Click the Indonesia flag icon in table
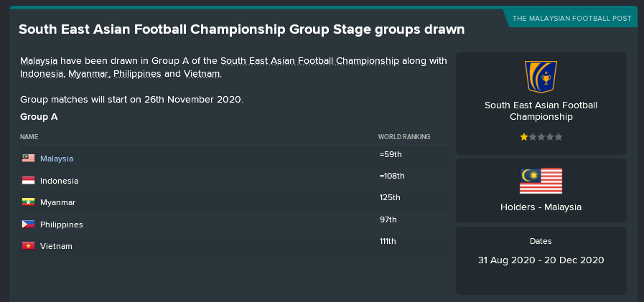644x302 pixels. (28, 181)
